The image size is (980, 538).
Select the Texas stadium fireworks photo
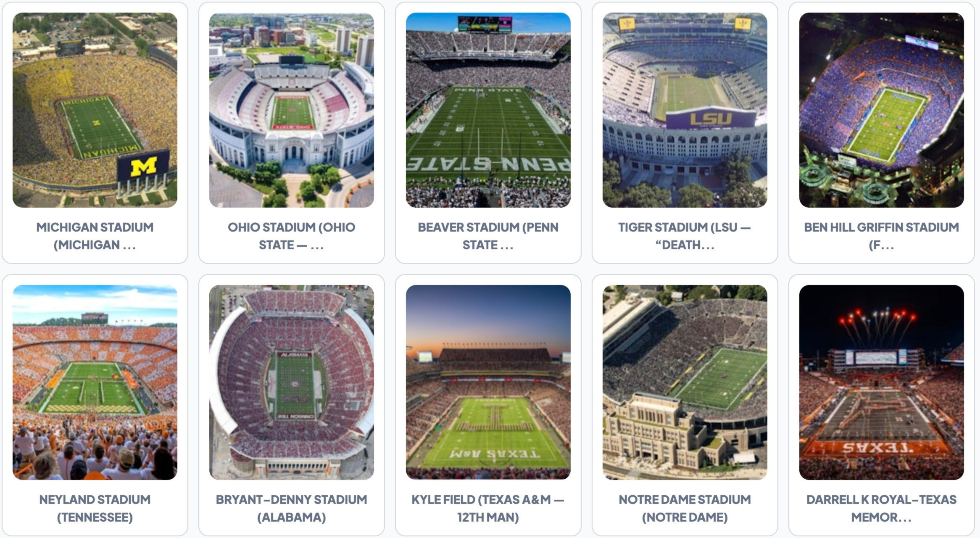[882, 382]
